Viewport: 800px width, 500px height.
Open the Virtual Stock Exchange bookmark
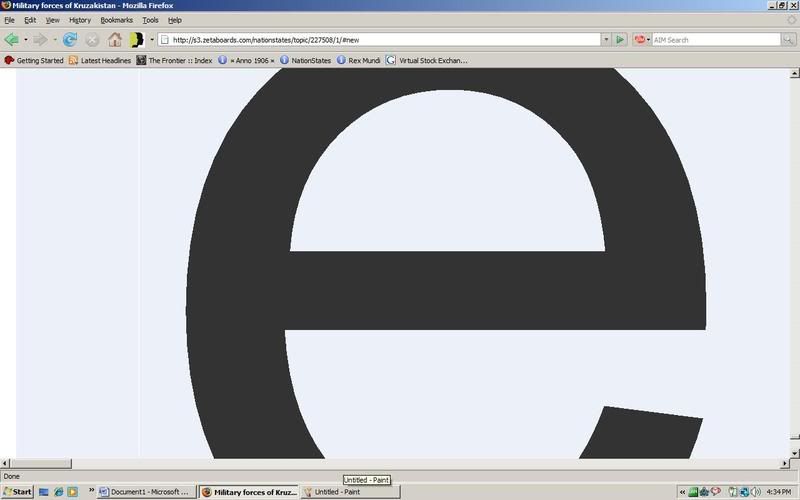(x=427, y=60)
